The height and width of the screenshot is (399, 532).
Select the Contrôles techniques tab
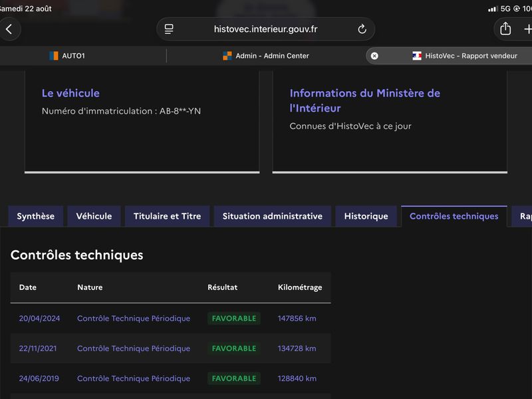click(x=454, y=216)
